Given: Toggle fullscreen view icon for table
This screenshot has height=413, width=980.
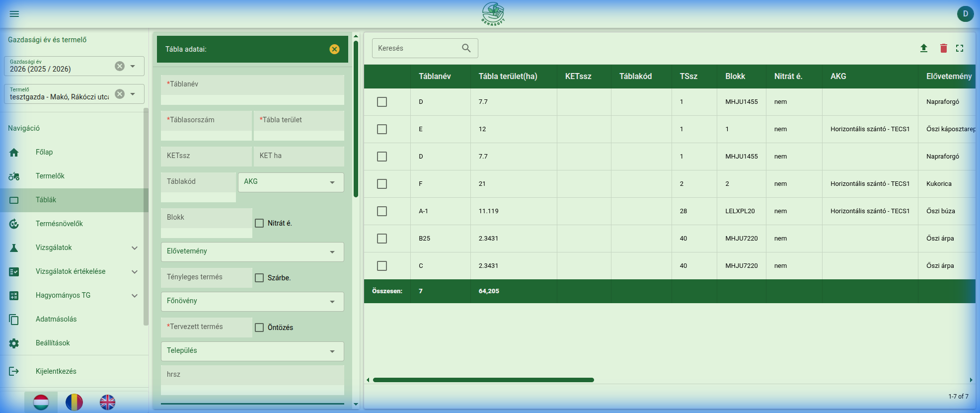Looking at the screenshot, I should click(960, 48).
